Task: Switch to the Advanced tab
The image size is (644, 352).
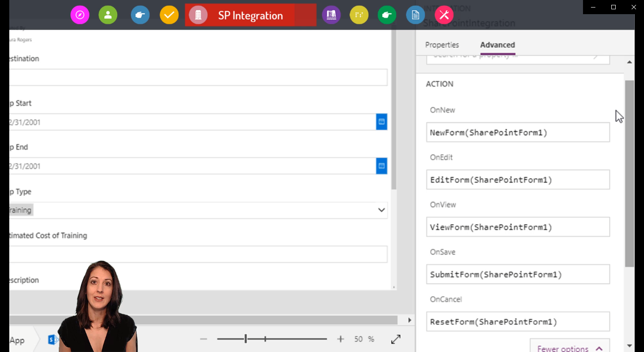Action: (497, 45)
